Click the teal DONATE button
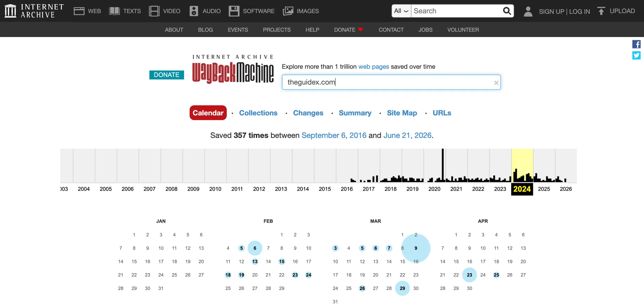644x308 pixels. click(x=167, y=75)
